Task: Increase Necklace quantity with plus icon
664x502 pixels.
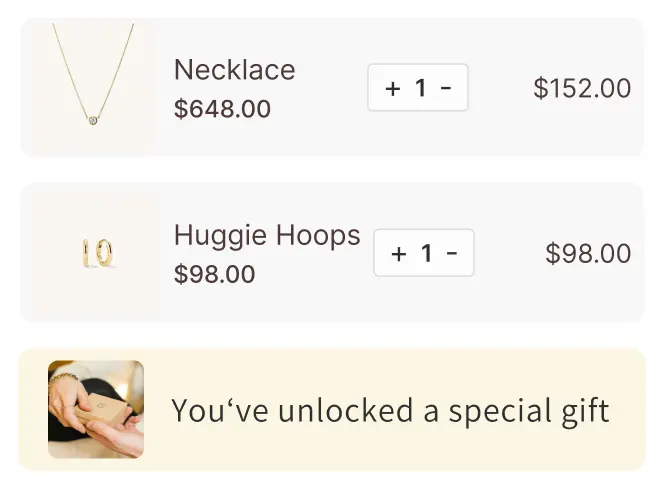Action: coord(393,88)
